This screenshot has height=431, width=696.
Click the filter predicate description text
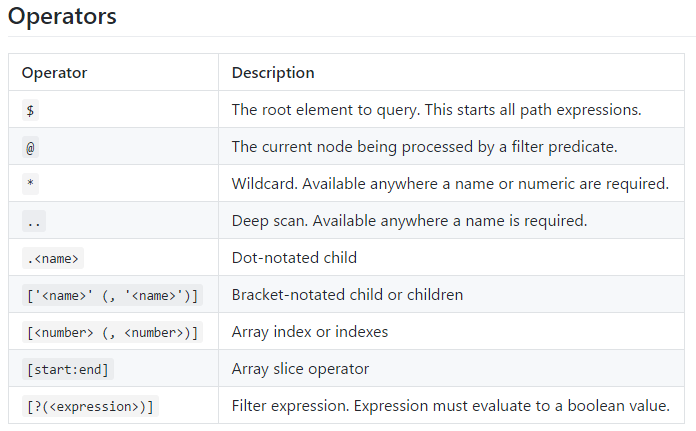[424, 147]
